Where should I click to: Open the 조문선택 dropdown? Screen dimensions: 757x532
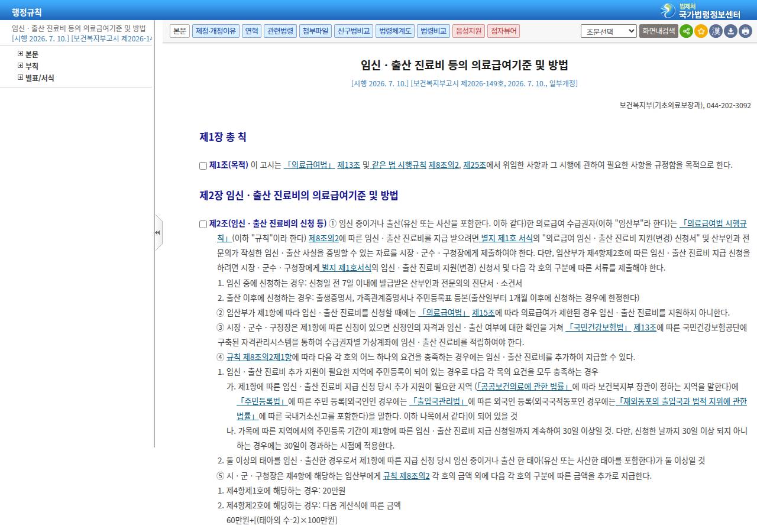[x=609, y=31]
